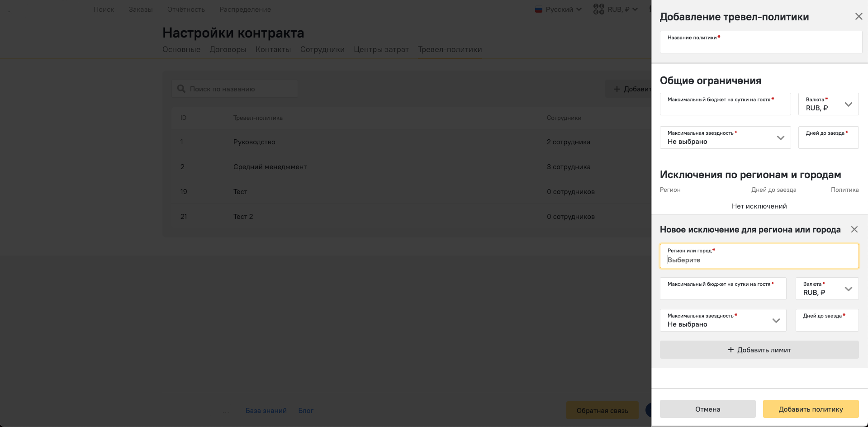Open the Русский language selector
The image size is (868, 427).
(558, 9)
